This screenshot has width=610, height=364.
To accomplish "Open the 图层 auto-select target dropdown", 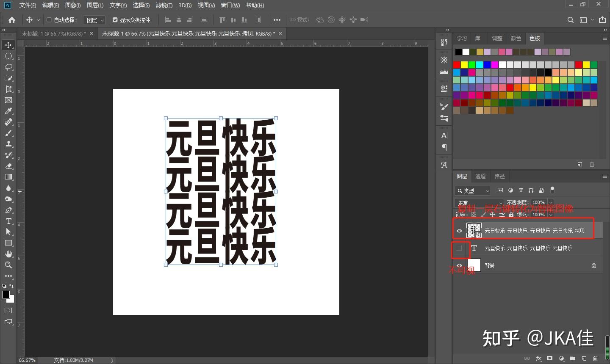I will (x=95, y=20).
